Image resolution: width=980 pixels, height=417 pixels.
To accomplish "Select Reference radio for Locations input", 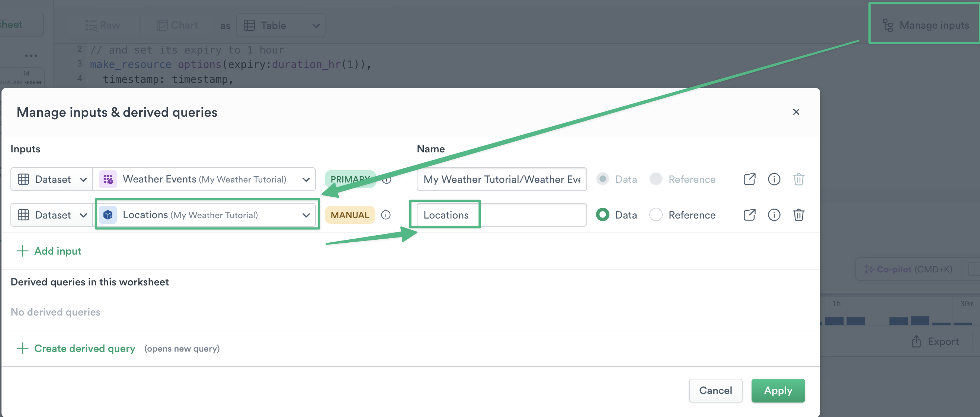I will click(656, 215).
